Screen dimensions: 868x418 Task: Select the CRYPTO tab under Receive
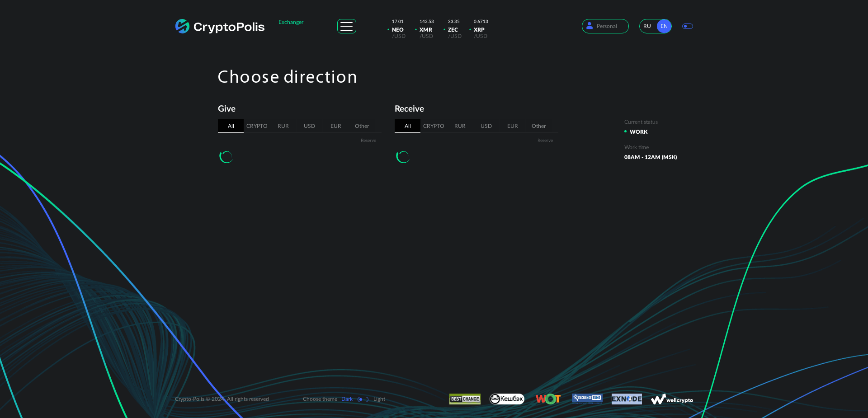click(x=434, y=126)
